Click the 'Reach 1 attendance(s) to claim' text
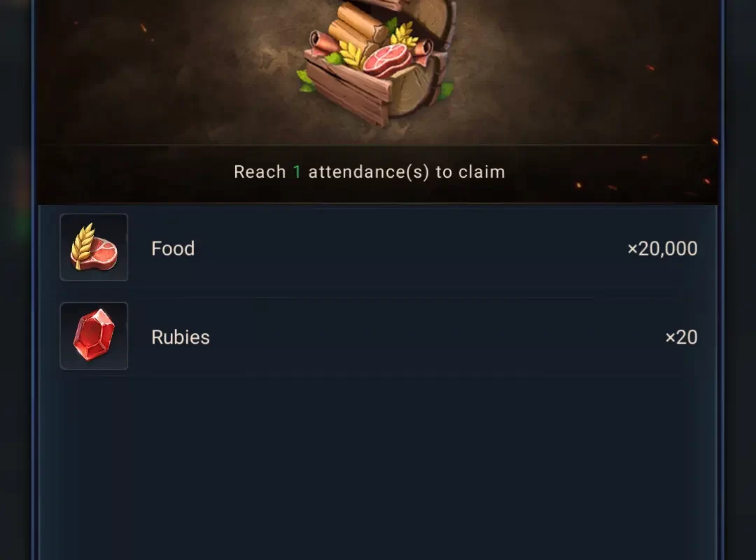Image resolution: width=756 pixels, height=560 pixels. [x=370, y=171]
